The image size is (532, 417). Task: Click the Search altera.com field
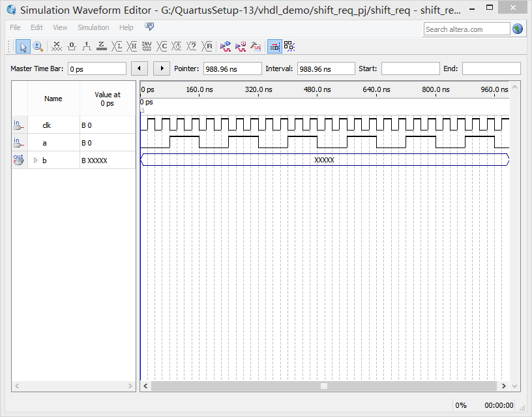coord(467,29)
